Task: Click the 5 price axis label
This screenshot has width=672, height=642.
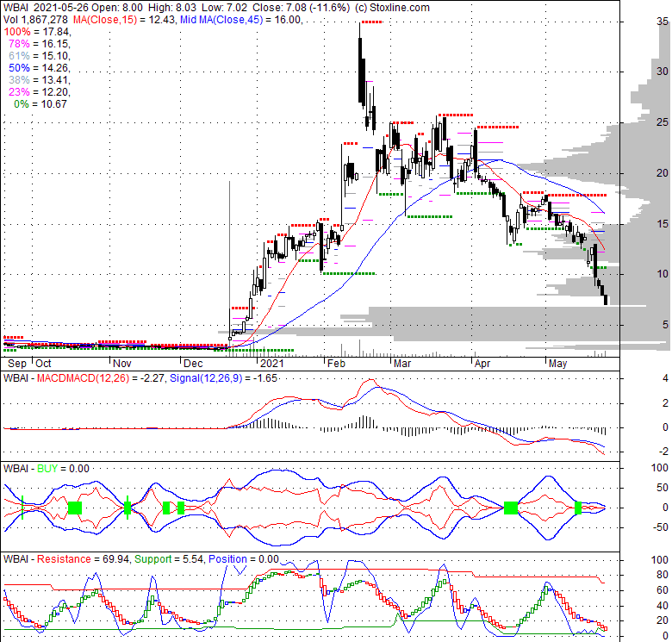Action: point(665,324)
